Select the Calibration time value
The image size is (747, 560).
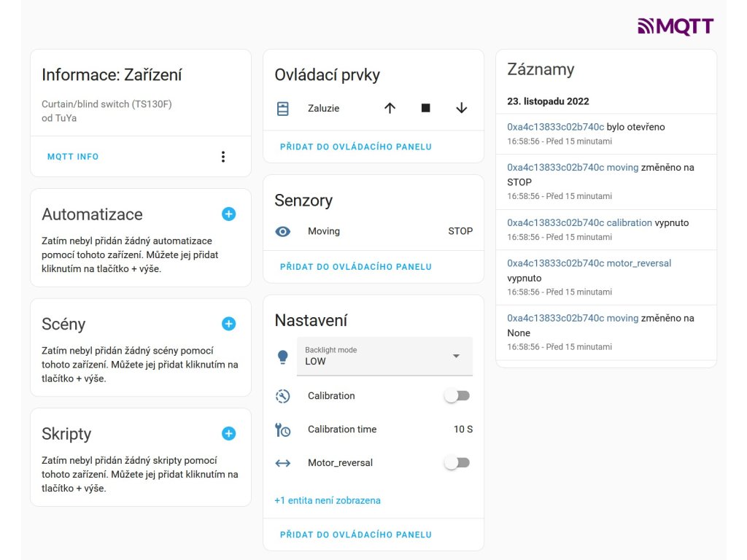(463, 429)
